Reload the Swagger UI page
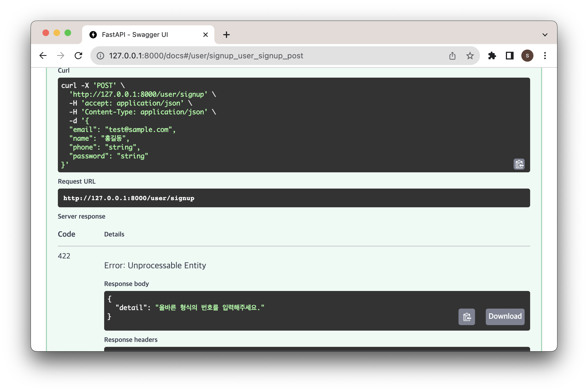This screenshot has height=392, width=588. tap(79, 56)
